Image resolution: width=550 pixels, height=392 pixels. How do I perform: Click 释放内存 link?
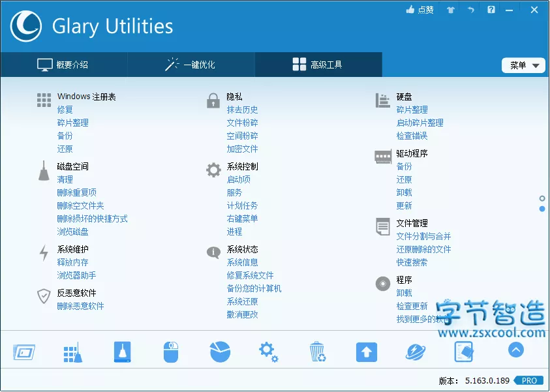point(72,262)
